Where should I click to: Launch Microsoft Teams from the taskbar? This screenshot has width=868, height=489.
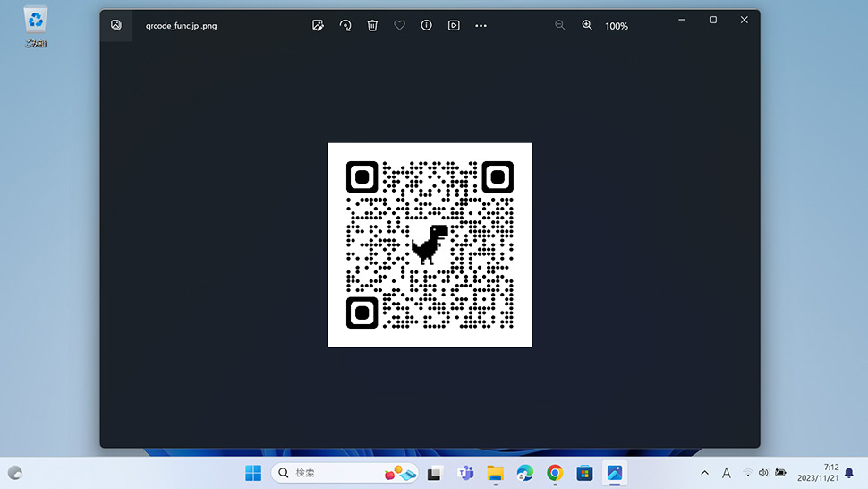pos(465,473)
